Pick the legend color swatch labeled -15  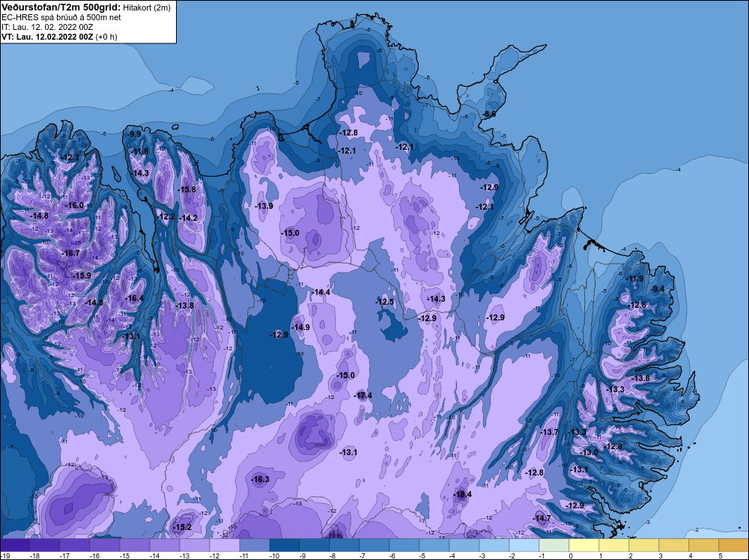click(135, 545)
